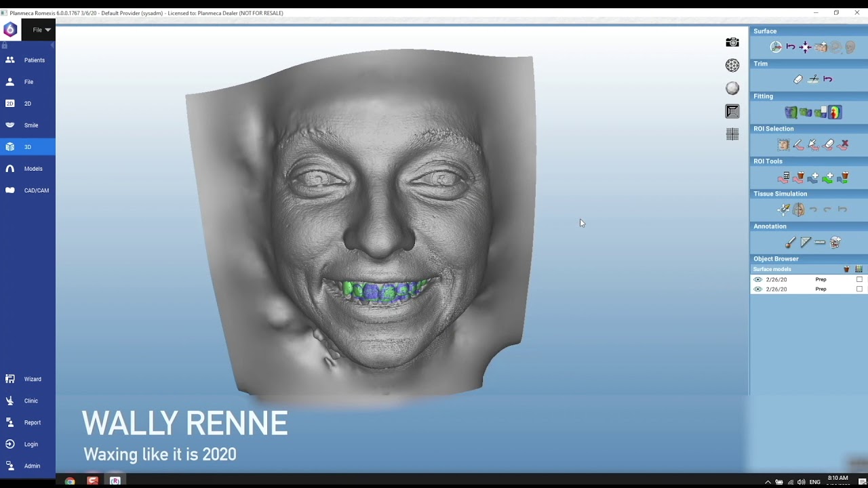Click the first Surface orientation icon
Screen dimensions: 868x488
click(x=776, y=47)
